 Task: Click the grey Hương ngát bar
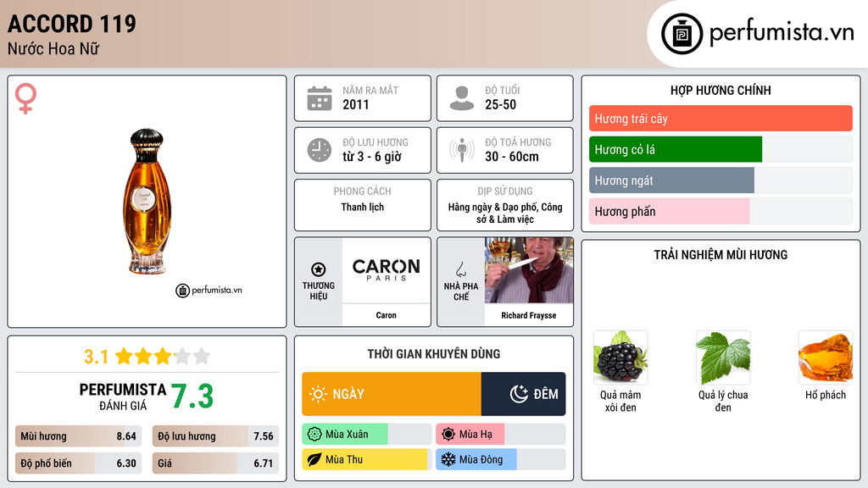pos(671,180)
